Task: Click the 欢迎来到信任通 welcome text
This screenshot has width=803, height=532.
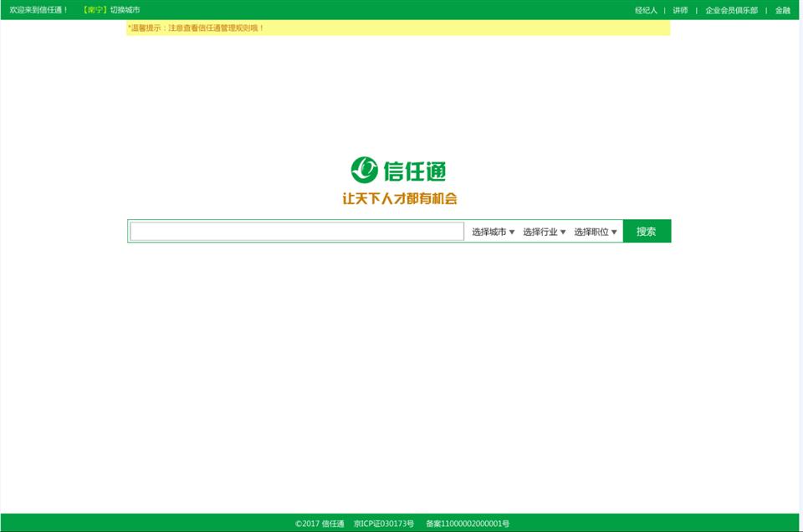Action: tap(38, 10)
